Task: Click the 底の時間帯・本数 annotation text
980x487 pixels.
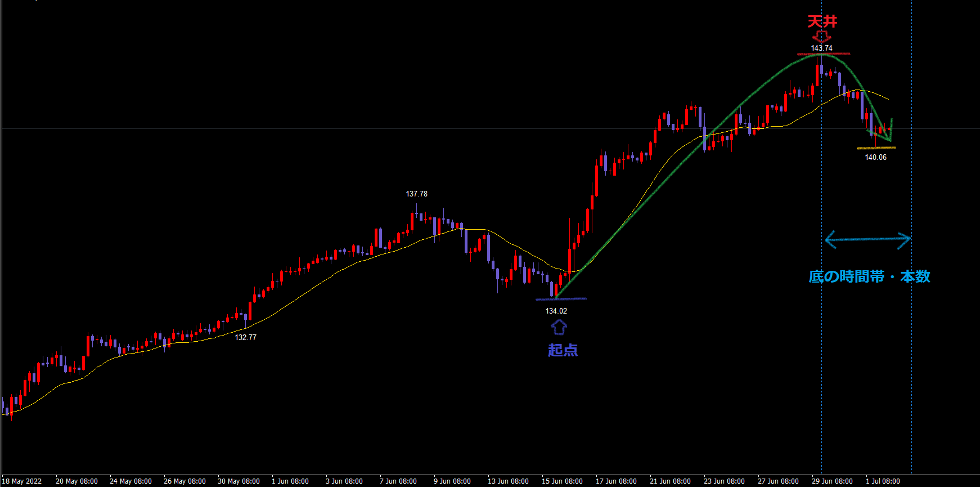Action: tap(869, 276)
